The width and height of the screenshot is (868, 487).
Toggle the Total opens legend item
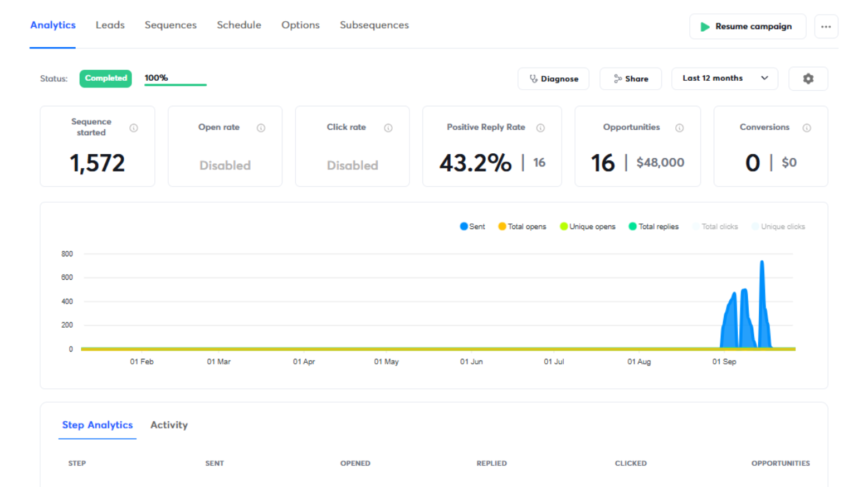[x=521, y=226]
